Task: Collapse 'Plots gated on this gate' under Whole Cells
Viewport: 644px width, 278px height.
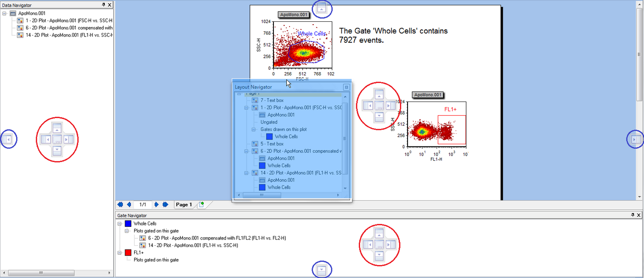Action: click(x=127, y=231)
